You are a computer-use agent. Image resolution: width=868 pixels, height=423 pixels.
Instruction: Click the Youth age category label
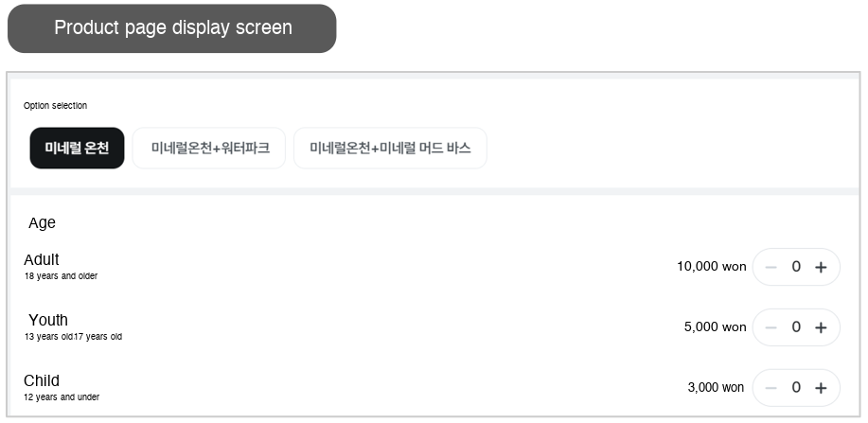coord(48,320)
